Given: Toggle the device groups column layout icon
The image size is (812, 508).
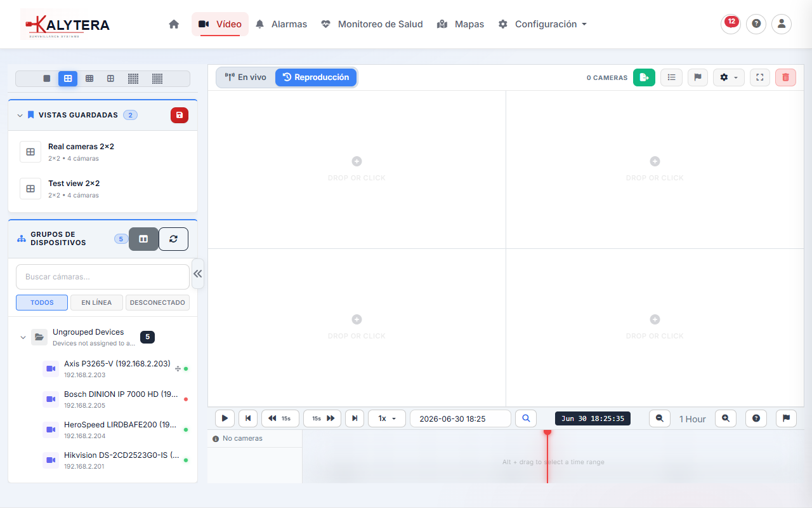Looking at the screenshot, I should [143, 239].
